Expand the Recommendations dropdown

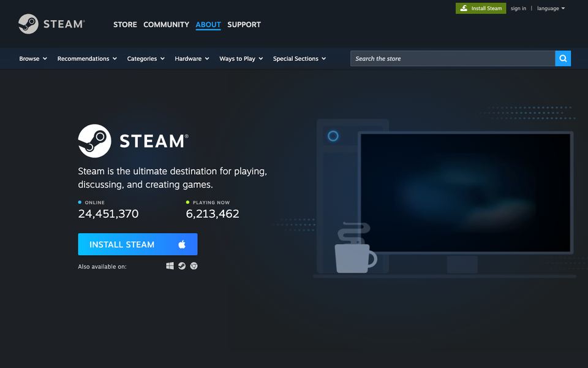[87, 59]
